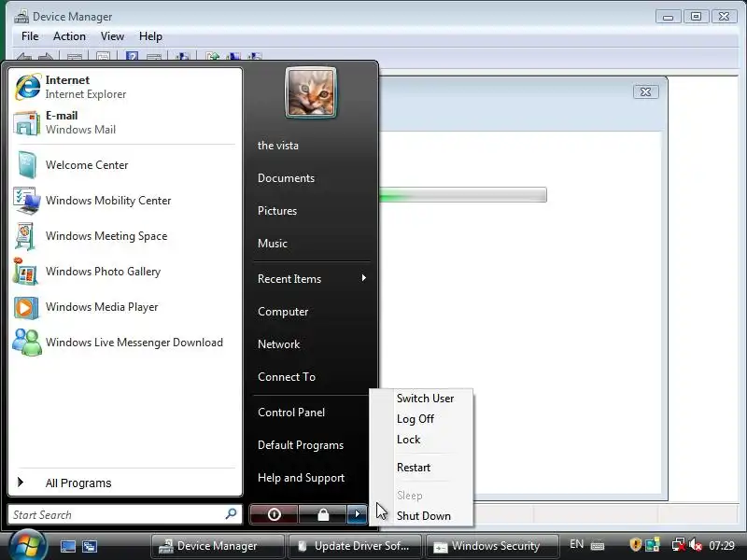Image resolution: width=747 pixels, height=560 pixels.
Task: Launch Windows Mail e-mail icon
Action: (27, 123)
